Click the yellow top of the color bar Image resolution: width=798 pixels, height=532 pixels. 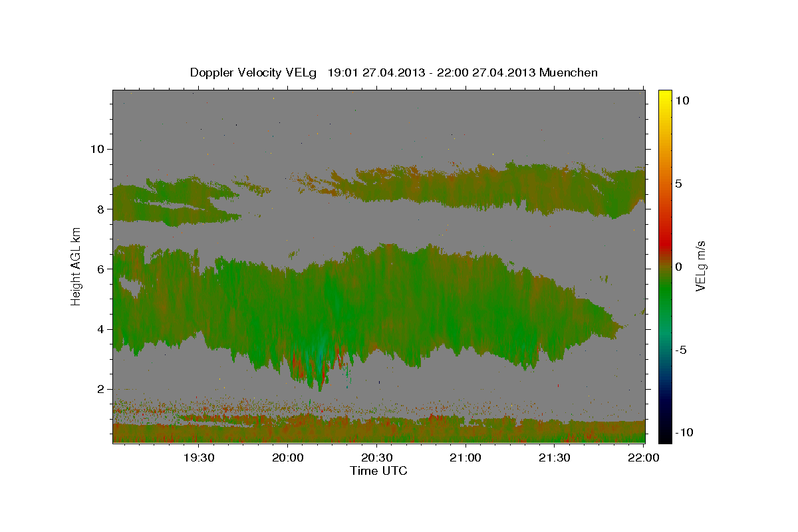click(664, 96)
